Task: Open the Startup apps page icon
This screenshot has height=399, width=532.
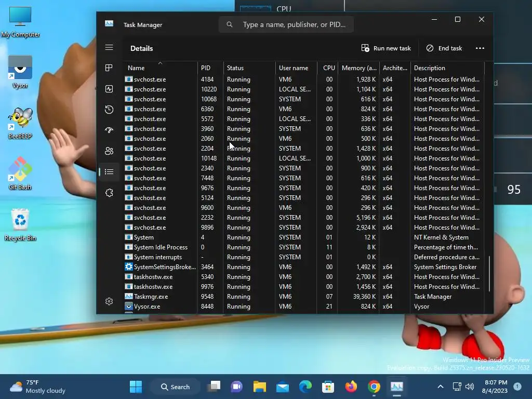Action: [x=109, y=130]
